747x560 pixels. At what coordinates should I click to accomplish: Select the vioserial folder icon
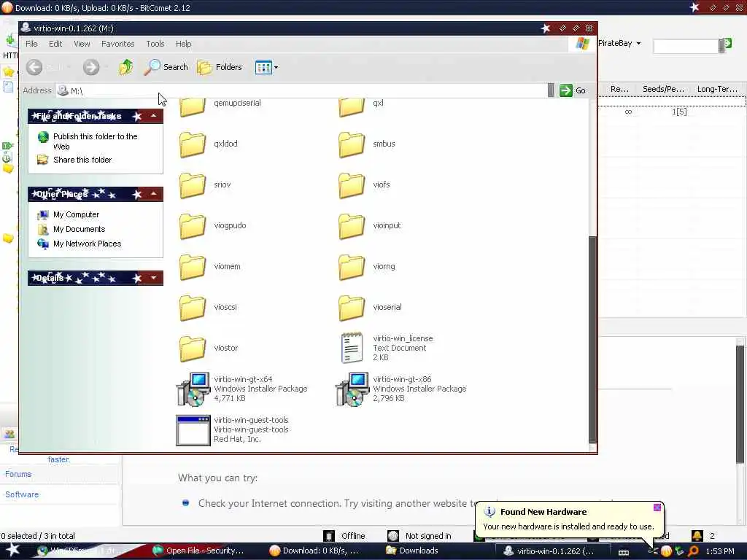[351, 308]
